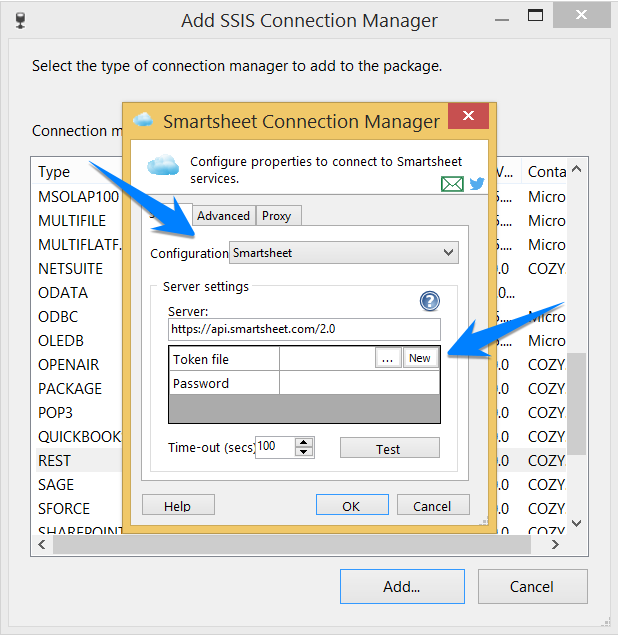Screen dimensions: 618x636
Task: Select the QUICKBOOK connection type
Action: (x=79, y=437)
